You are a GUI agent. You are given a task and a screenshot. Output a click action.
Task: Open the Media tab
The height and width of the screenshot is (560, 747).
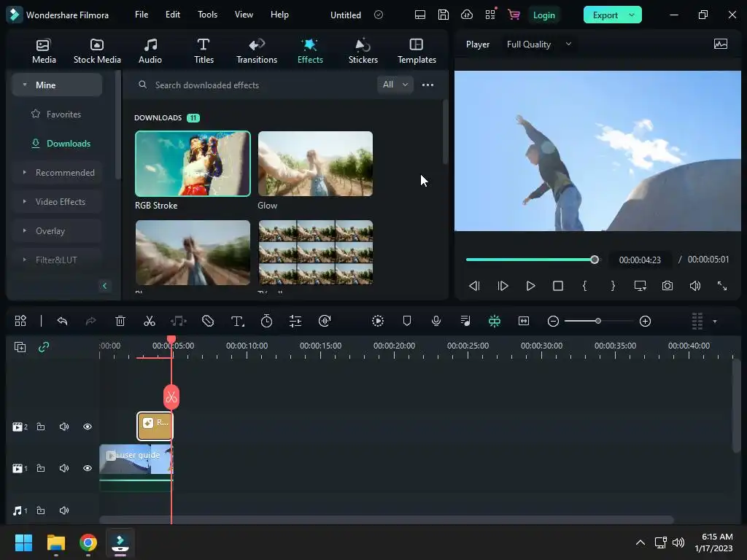[44, 51]
